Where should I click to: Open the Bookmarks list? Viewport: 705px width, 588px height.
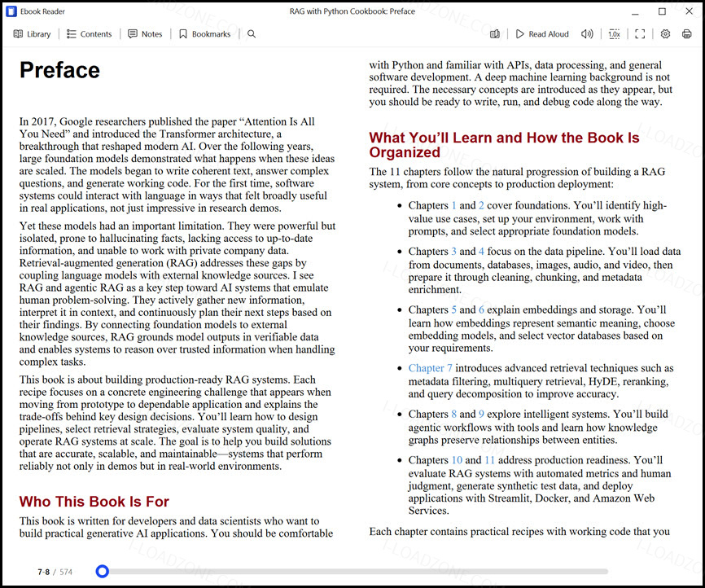pyautogui.click(x=204, y=33)
